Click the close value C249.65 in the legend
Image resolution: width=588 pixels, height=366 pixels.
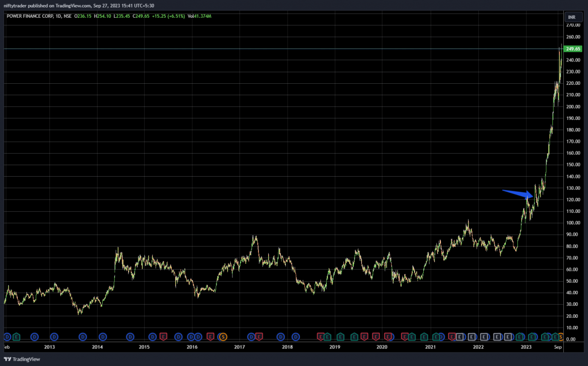141,16
